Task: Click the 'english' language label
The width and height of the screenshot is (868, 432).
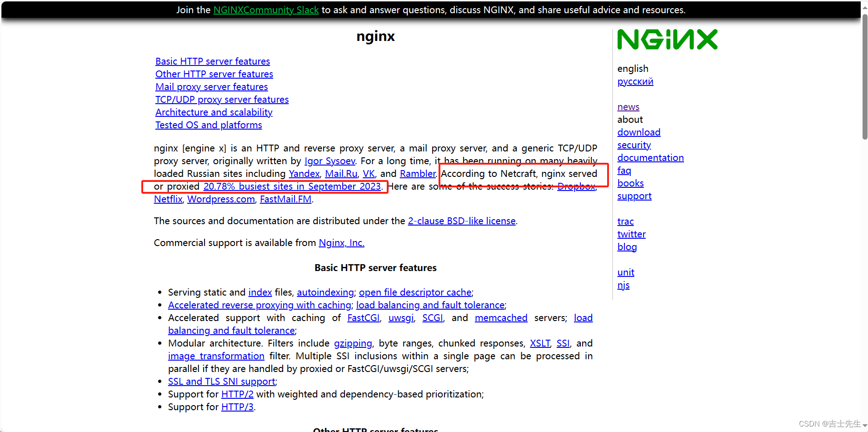Action: (x=633, y=69)
